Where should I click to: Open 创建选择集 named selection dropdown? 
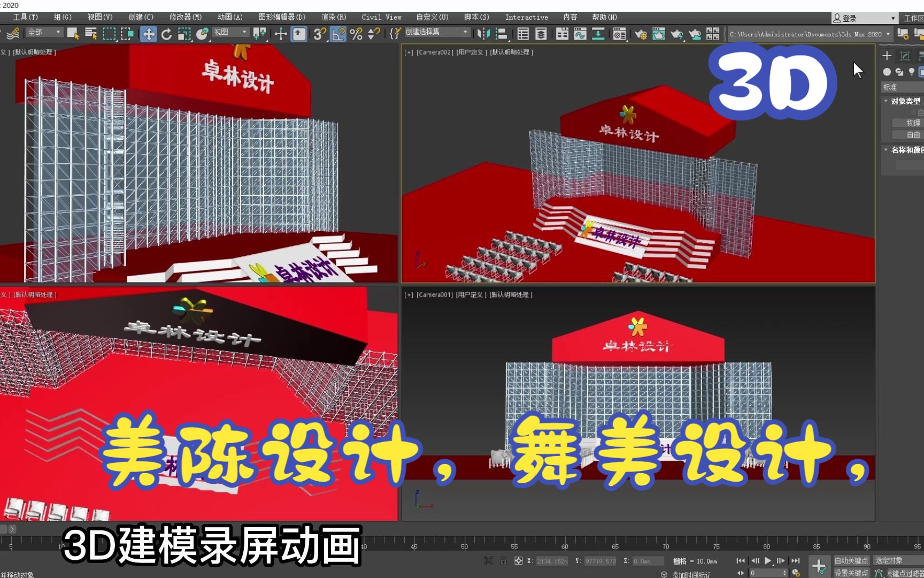pyautogui.click(x=436, y=32)
